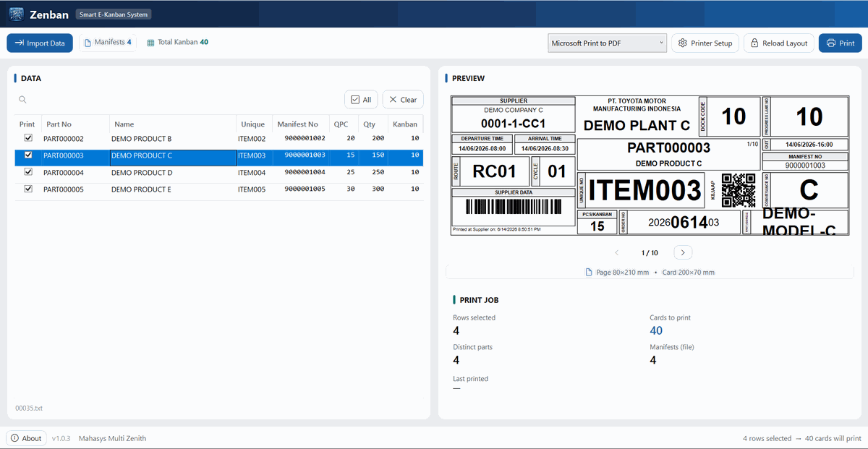Click the Import Data button

(x=40, y=43)
